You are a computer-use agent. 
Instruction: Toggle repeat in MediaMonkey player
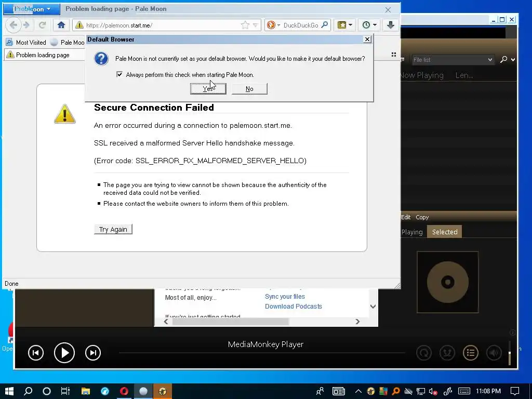pos(424,353)
